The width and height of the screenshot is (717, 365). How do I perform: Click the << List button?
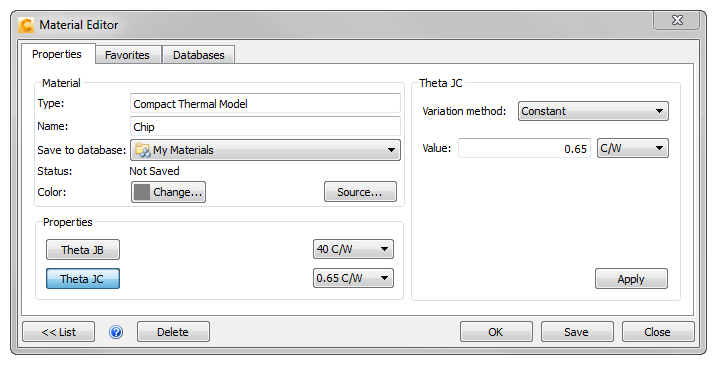pyautogui.click(x=59, y=332)
